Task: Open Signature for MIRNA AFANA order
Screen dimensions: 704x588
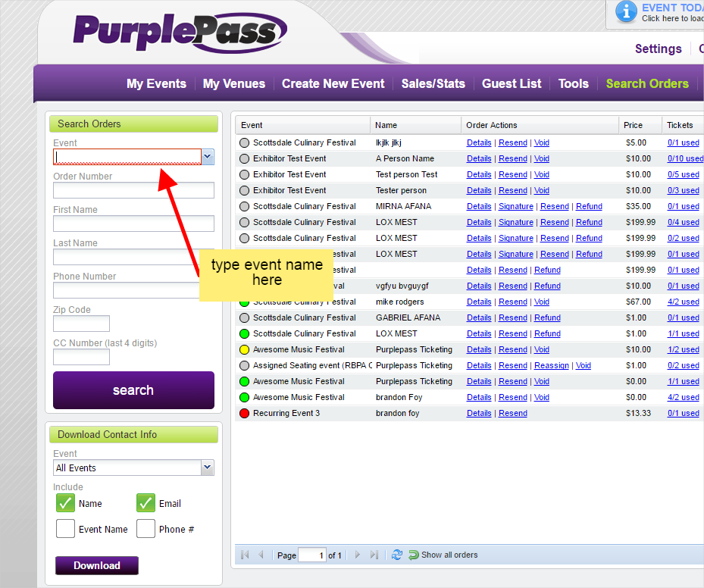Action: [x=516, y=206]
